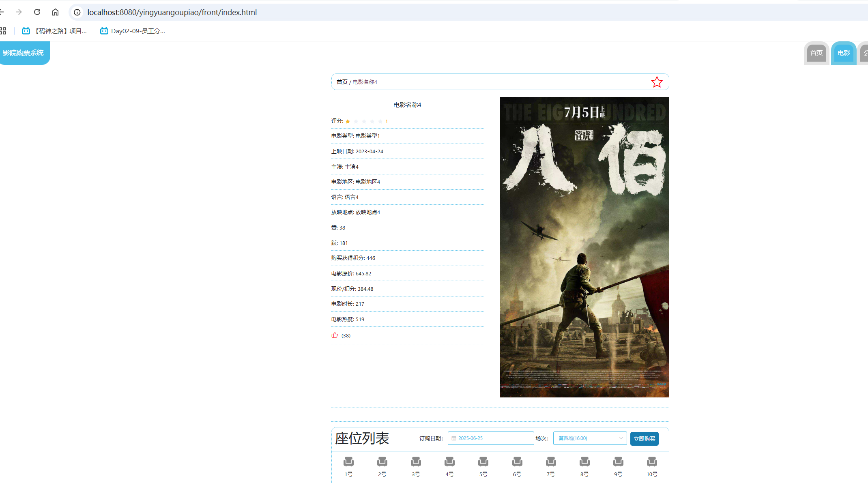Image resolution: width=868 pixels, height=483 pixels.
Task: Open the 电影 navigation tab
Action: (x=843, y=53)
